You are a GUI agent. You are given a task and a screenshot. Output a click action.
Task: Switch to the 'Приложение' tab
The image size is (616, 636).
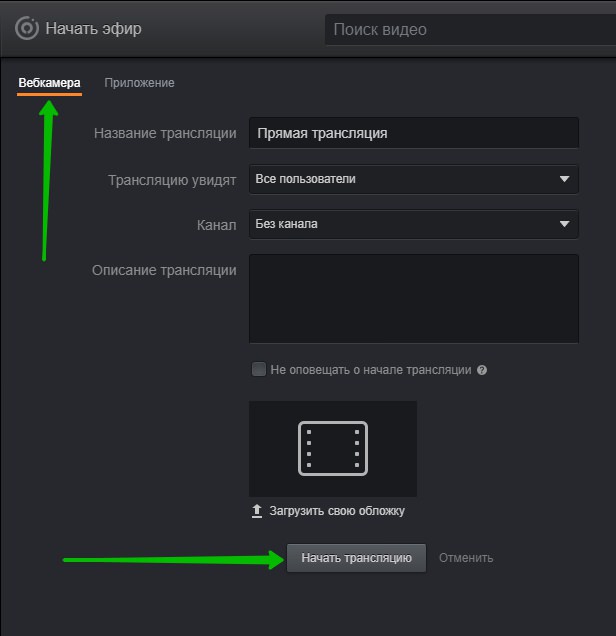139,83
